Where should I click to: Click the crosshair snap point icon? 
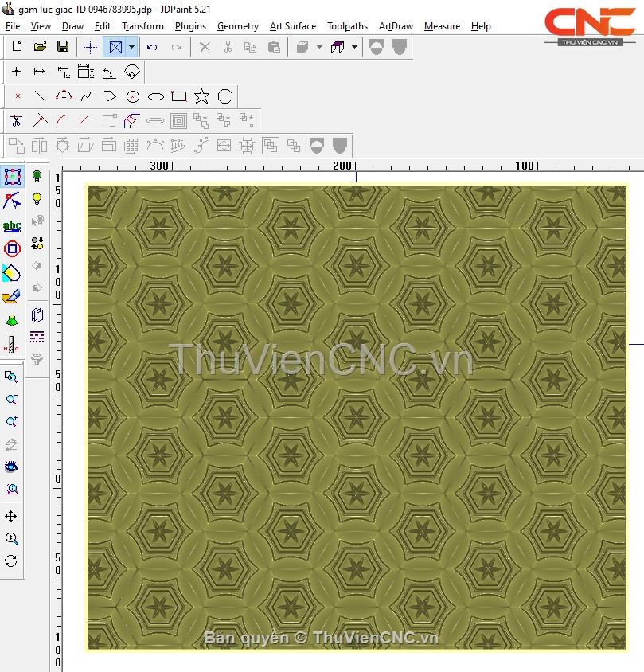pyautogui.click(x=90, y=47)
